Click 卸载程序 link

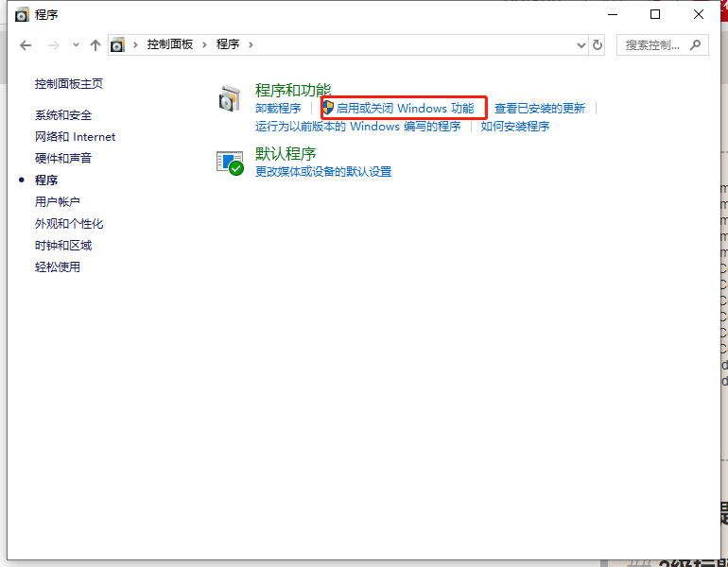click(x=278, y=108)
